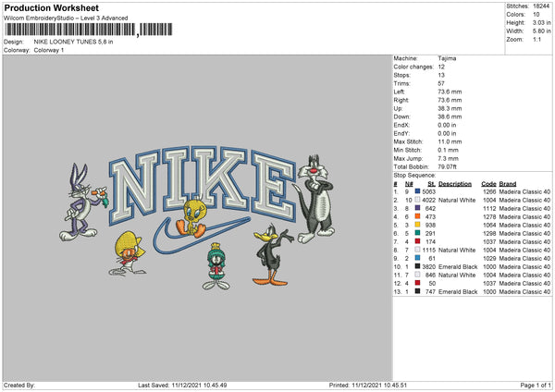555x392 pixels.
Task: Click the NIKE lettering in the design
Action: point(203,184)
